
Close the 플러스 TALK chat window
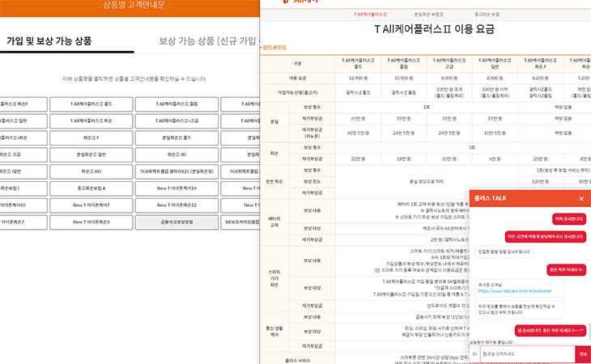click(581, 199)
